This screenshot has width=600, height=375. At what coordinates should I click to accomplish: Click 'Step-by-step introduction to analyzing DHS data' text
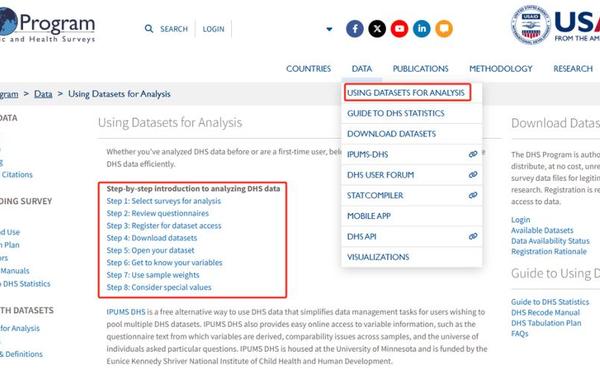click(193, 189)
